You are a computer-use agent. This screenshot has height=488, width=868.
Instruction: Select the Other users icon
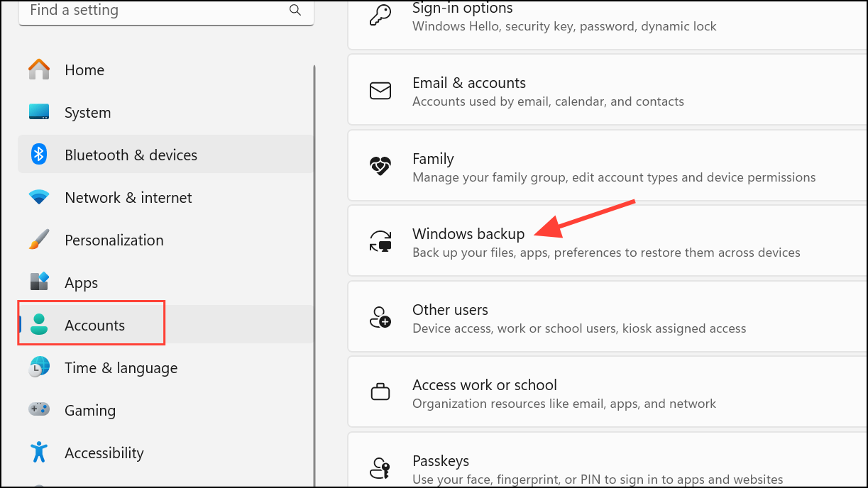pyautogui.click(x=380, y=317)
